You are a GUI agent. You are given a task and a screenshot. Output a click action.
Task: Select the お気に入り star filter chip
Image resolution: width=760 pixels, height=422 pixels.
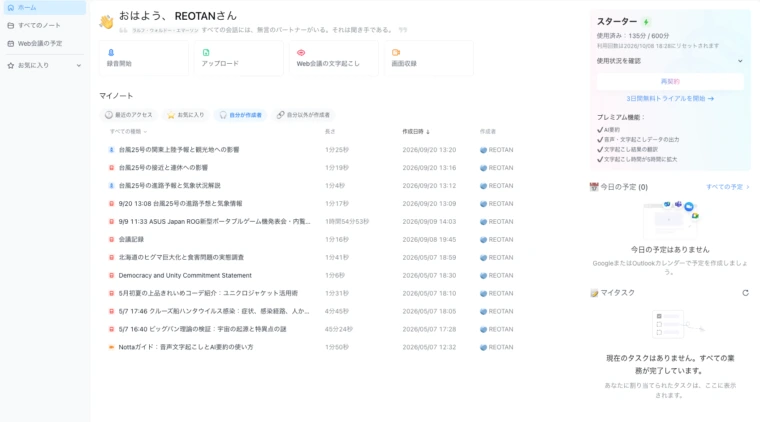pos(186,115)
